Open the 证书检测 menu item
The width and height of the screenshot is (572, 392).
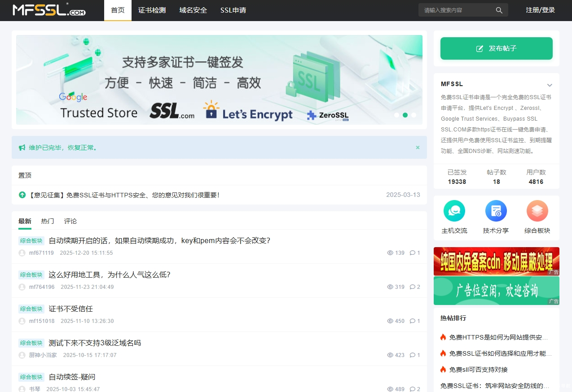(152, 10)
